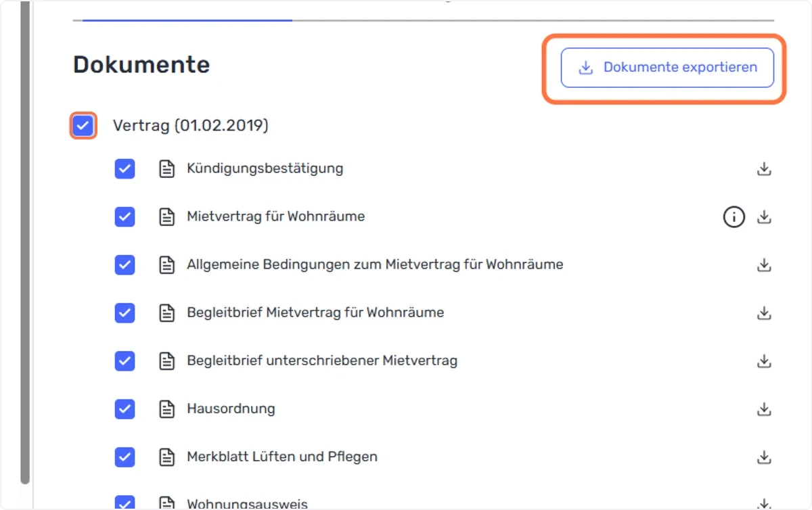Download the Hausordnung document
Image resolution: width=812 pixels, height=510 pixels.
click(764, 409)
